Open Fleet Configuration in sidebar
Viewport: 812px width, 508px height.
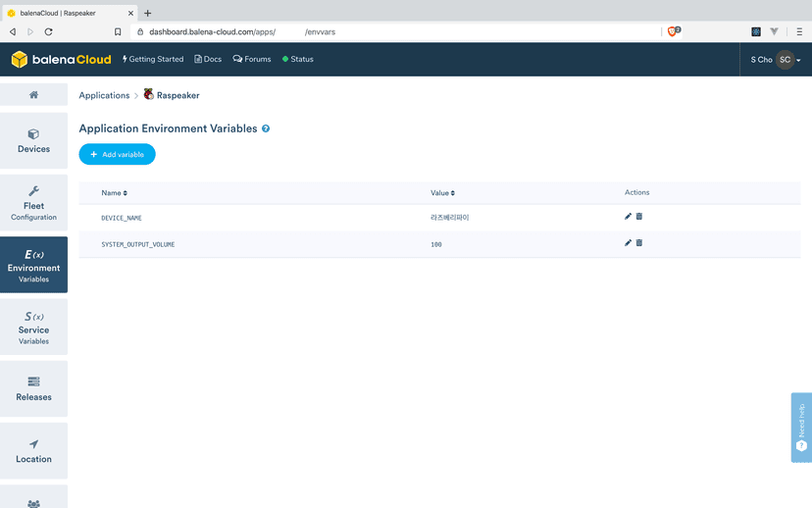tap(33, 203)
